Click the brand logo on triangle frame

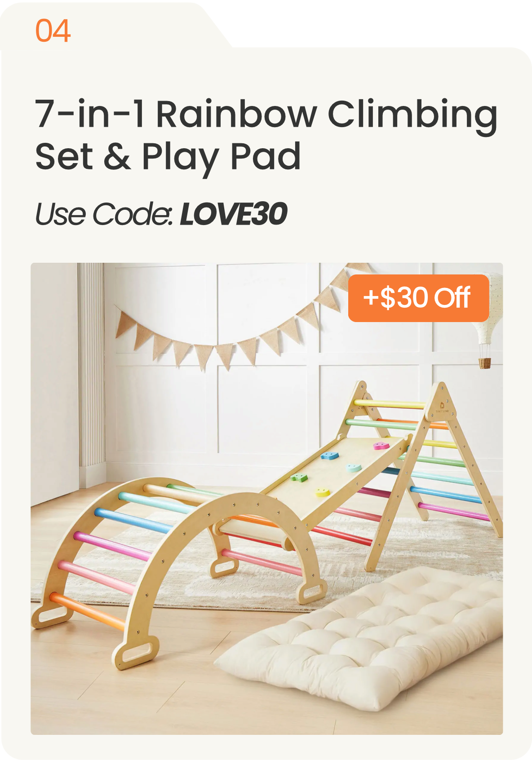point(442,407)
